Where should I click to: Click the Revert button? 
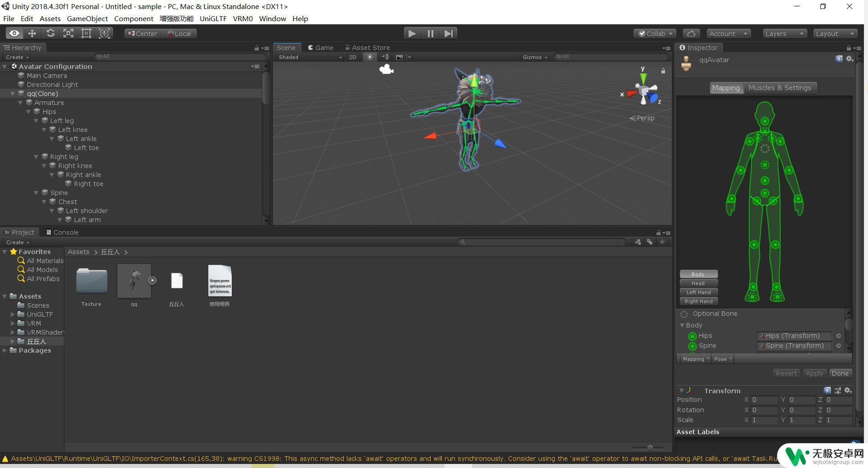coord(786,373)
